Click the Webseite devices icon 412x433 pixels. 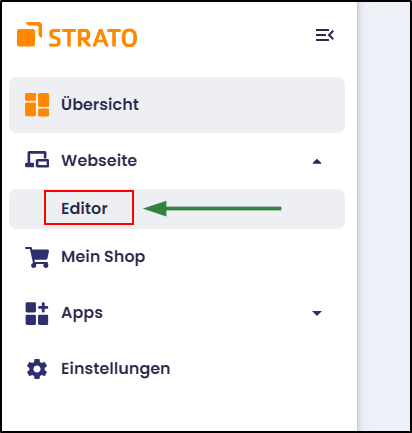(37, 159)
